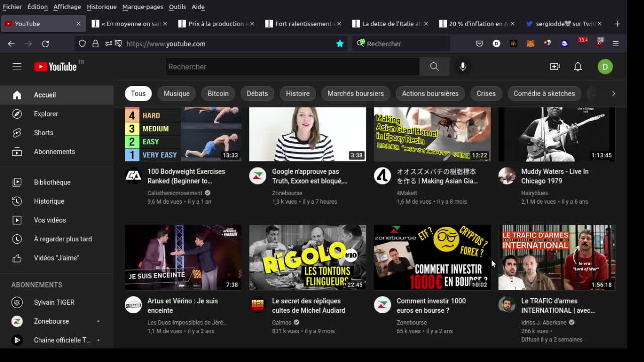Image resolution: width=644 pixels, height=362 pixels.
Task: Switch to "20 % d'inflation" tab
Action: point(478,24)
